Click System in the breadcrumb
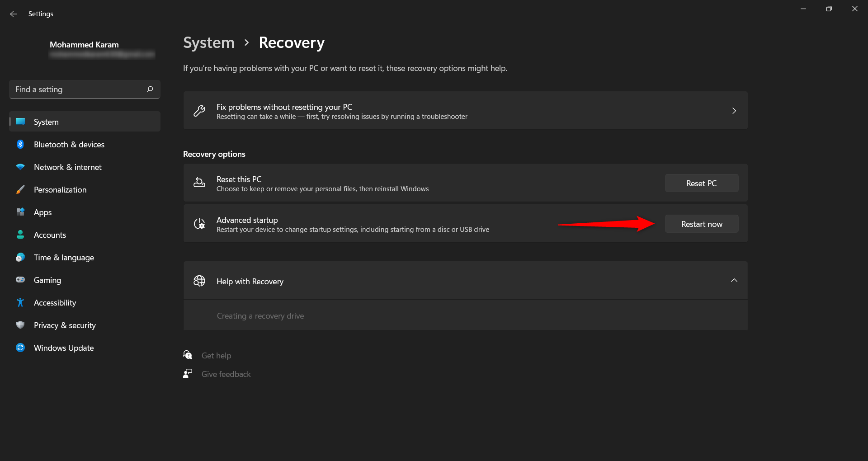The width and height of the screenshot is (868, 461). (209, 42)
